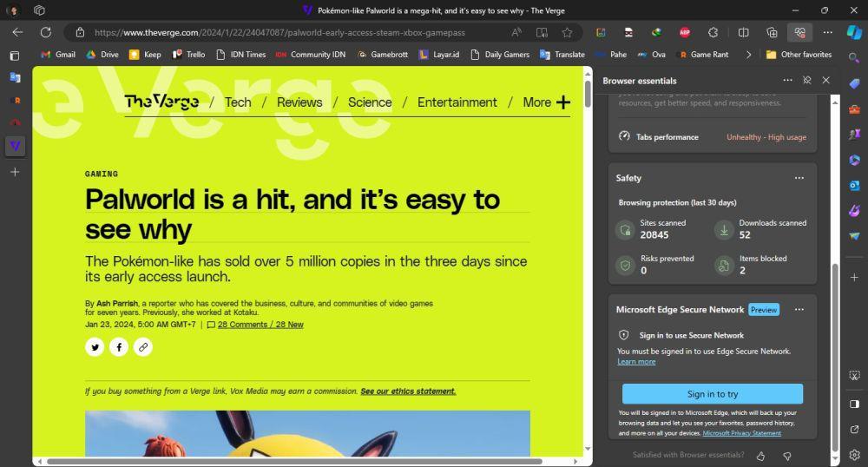Screen dimensions: 868x467
Task: Open Secure Network card more options
Action: coord(799,310)
